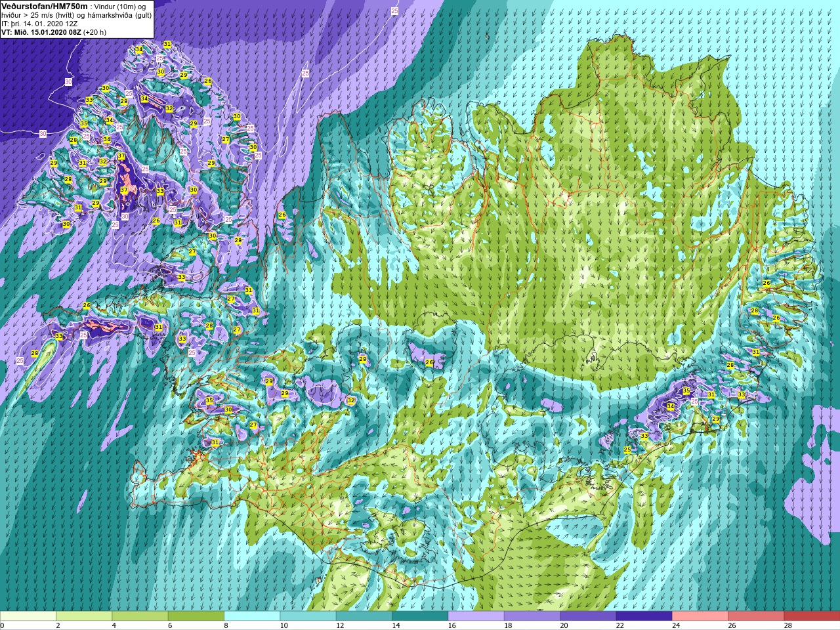840x630 pixels.
Task: Click the yellow '25' gust label on southeast coast
Action: pos(627,450)
